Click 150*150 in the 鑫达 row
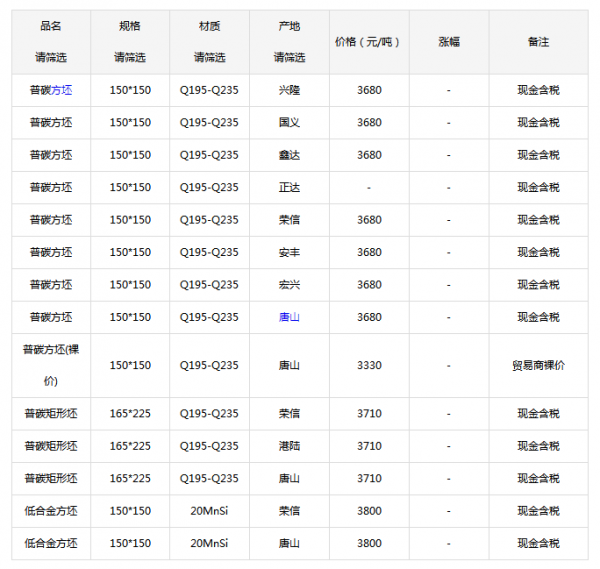600x569 pixels. [x=130, y=155]
